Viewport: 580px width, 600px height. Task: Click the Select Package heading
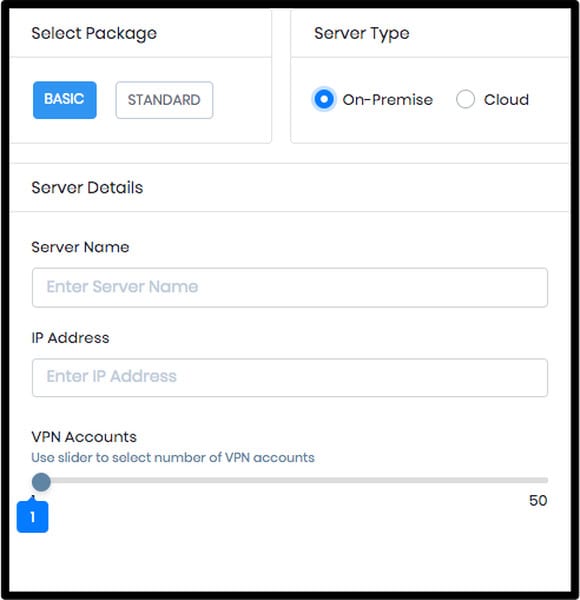[x=94, y=33]
